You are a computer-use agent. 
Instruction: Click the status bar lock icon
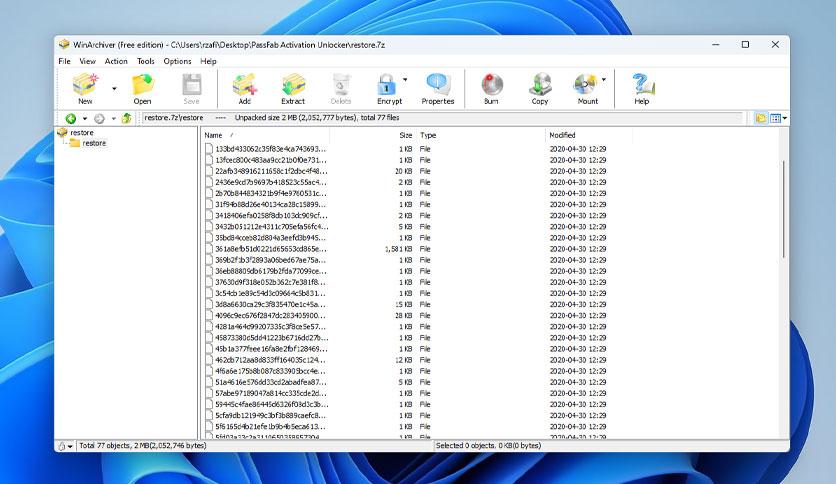point(62,446)
